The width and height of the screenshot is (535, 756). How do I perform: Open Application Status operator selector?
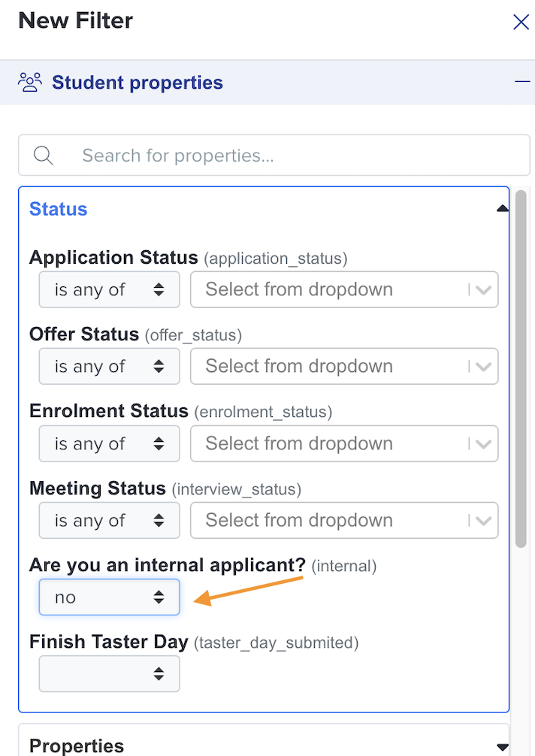[x=110, y=289]
